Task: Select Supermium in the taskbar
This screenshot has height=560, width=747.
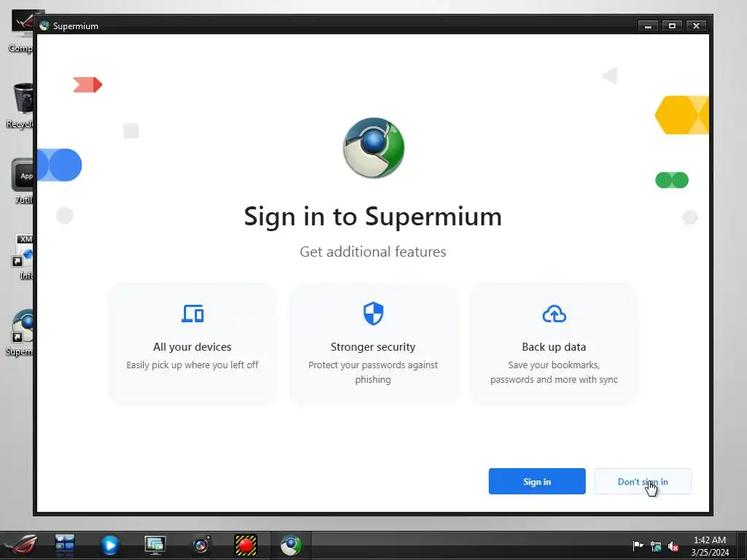Action: 290,545
